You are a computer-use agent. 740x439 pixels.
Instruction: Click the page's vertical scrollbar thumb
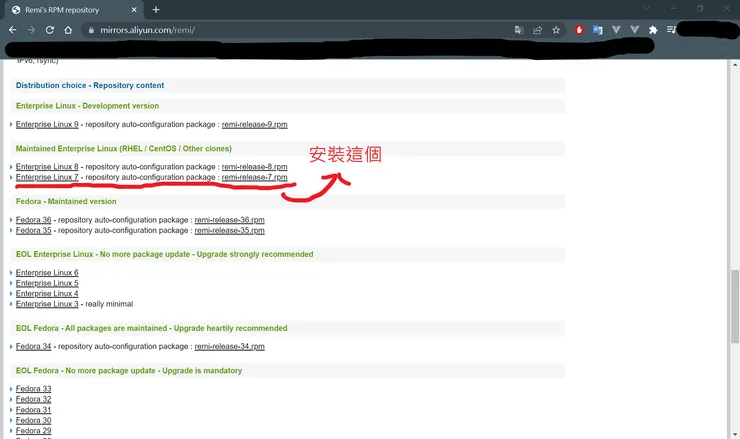click(x=735, y=306)
